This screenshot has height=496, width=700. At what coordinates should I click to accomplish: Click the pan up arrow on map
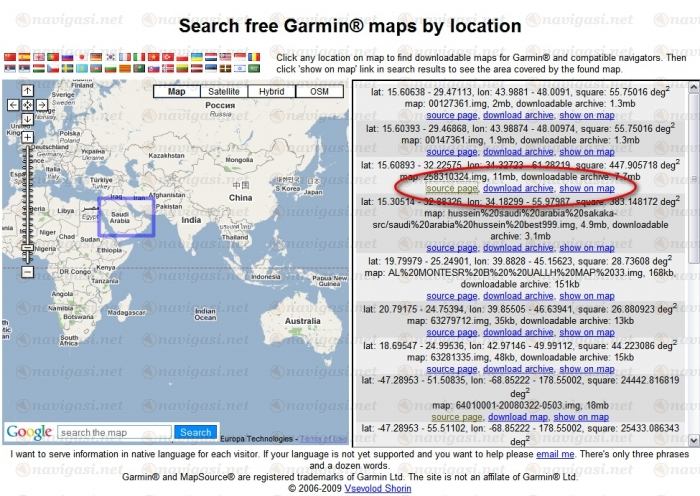[x=27, y=90]
